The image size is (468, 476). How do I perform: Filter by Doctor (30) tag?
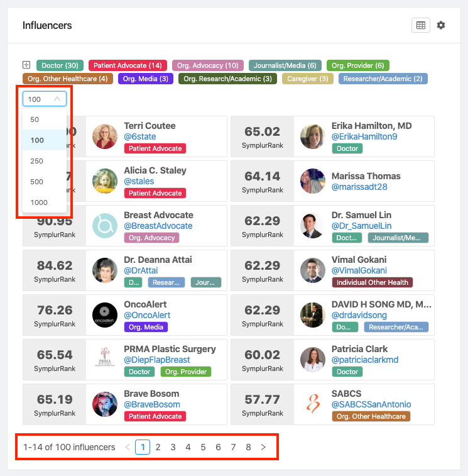click(60, 65)
